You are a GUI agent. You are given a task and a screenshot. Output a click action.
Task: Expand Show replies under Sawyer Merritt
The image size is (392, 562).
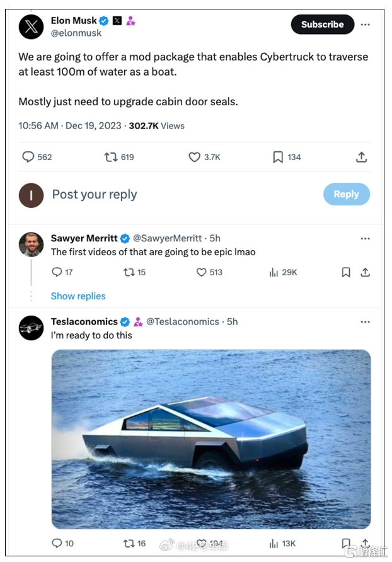pyautogui.click(x=78, y=296)
